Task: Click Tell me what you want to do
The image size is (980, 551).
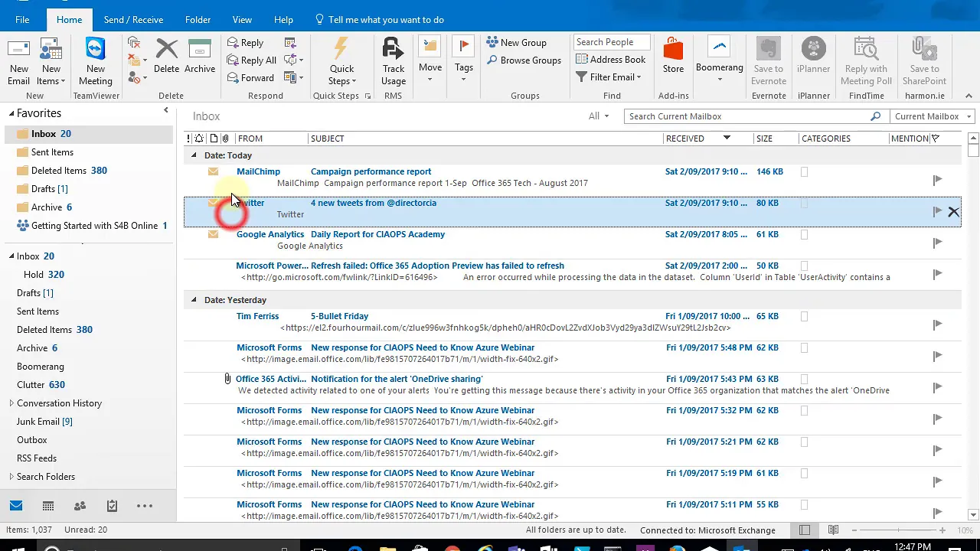Action: [x=379, y=19]
